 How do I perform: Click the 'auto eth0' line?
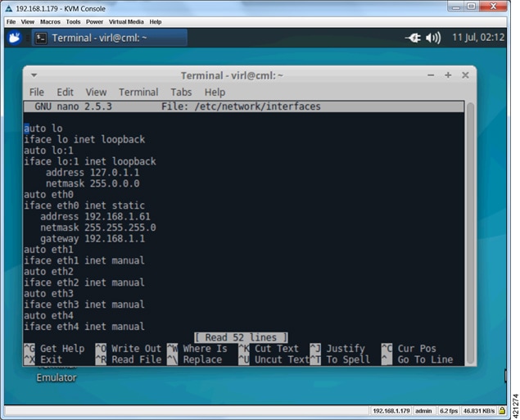point(49,194)
